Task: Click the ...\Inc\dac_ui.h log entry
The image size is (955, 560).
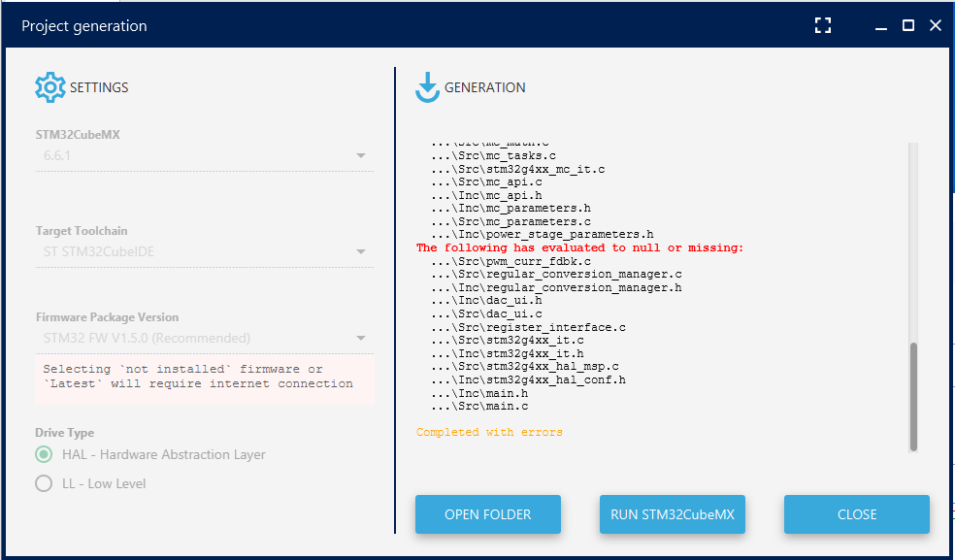Action: [486, 301]
